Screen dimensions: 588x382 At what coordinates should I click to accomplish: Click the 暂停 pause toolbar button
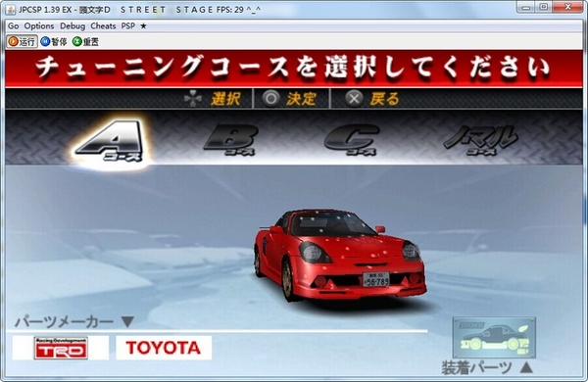[54, 41]
